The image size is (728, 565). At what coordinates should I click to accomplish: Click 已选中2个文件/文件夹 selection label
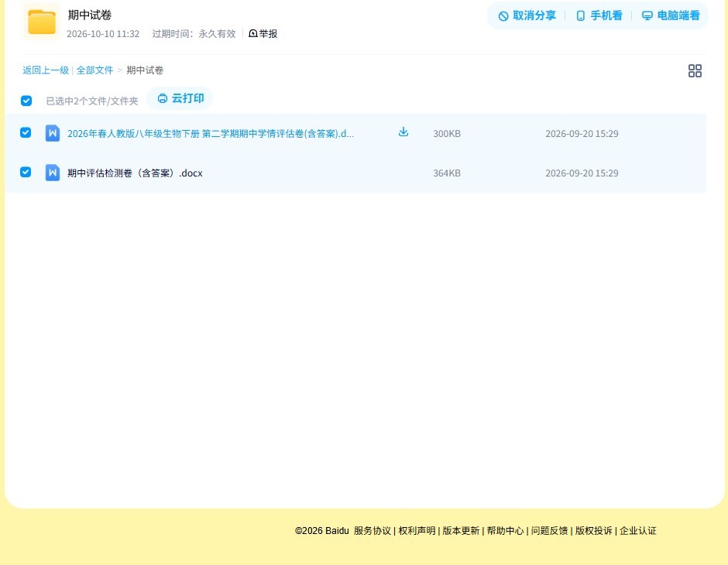(x=92, y=101)
